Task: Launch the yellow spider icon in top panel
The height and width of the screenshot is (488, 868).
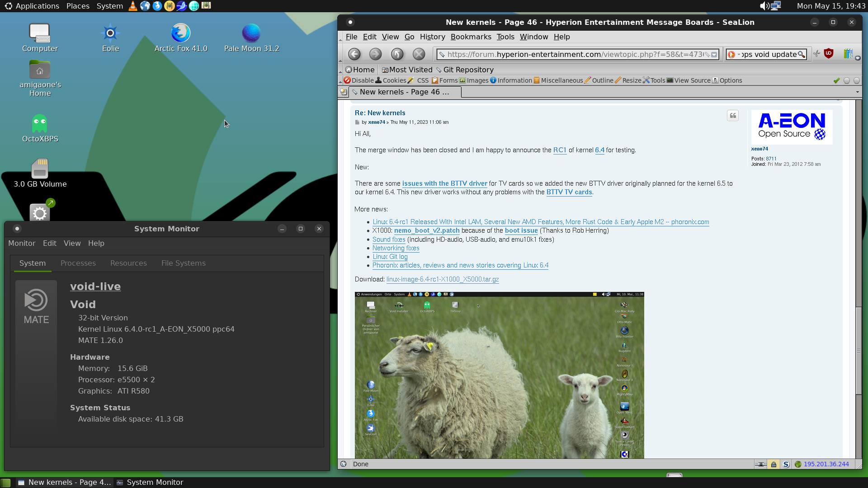Action: [x=170, y=6]
